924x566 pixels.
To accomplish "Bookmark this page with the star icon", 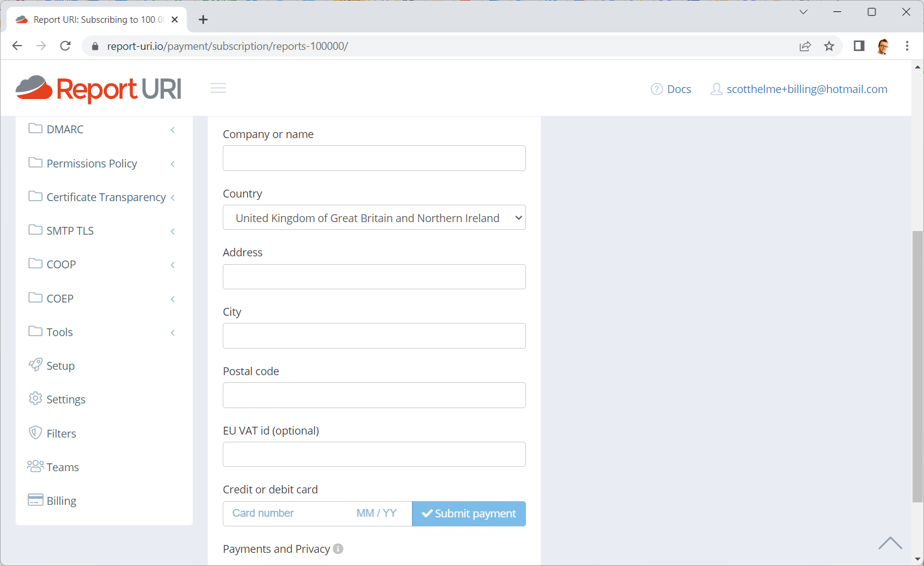I will (x=829, y=46).
